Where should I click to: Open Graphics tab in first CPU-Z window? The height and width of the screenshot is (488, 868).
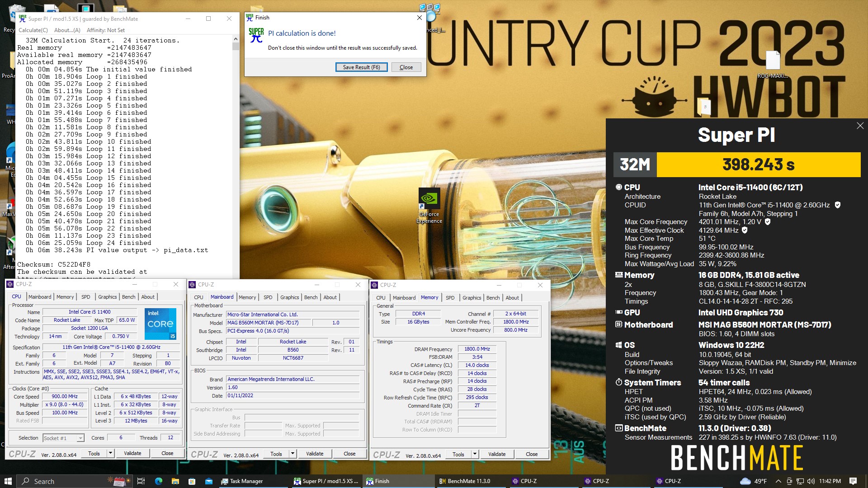click(107, 297)
